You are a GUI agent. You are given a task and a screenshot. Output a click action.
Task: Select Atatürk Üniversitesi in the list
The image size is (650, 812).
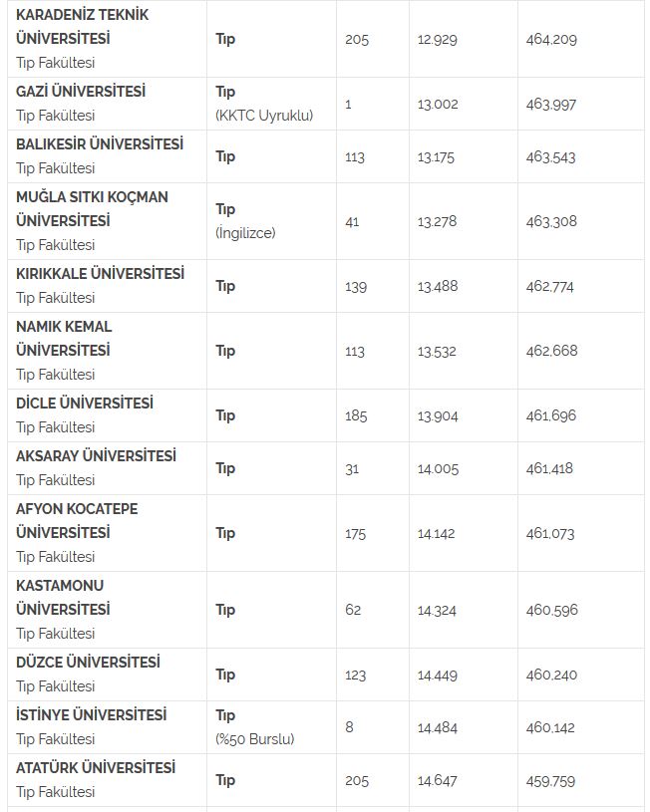[x=96, y=768]
